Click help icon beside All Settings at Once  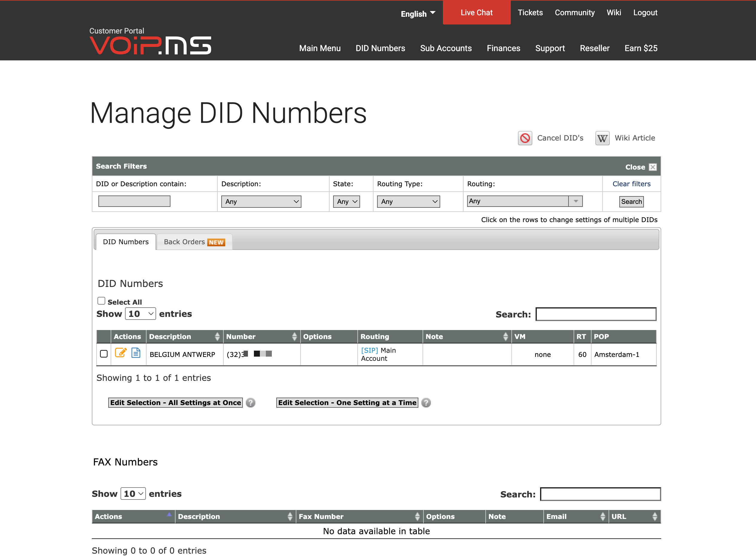tap(250, 403)
